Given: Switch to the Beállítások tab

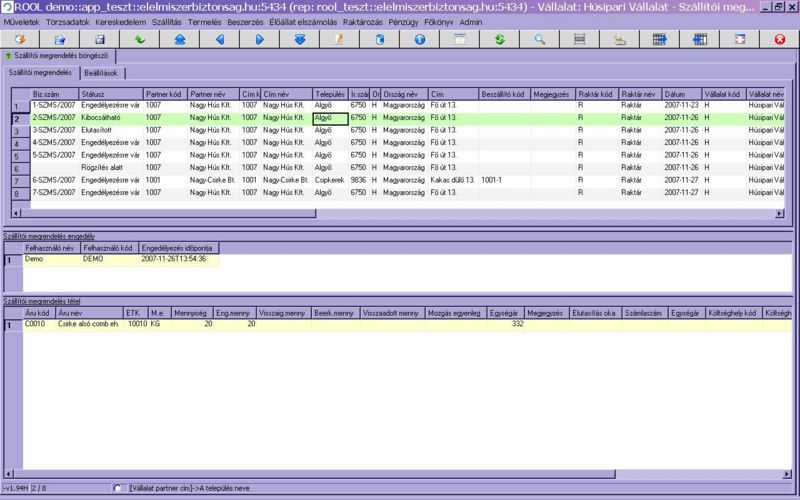Looking at the screenshot, I should point(101,73).
